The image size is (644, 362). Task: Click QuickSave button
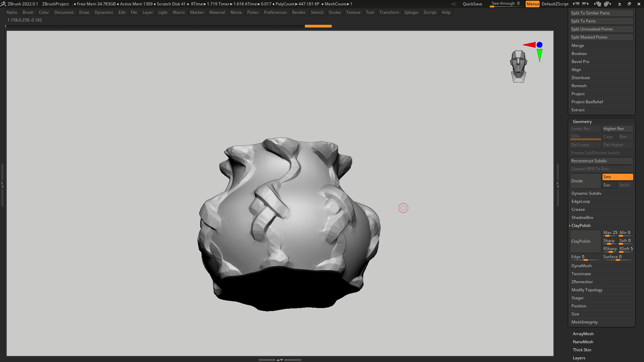coord(472,4)
